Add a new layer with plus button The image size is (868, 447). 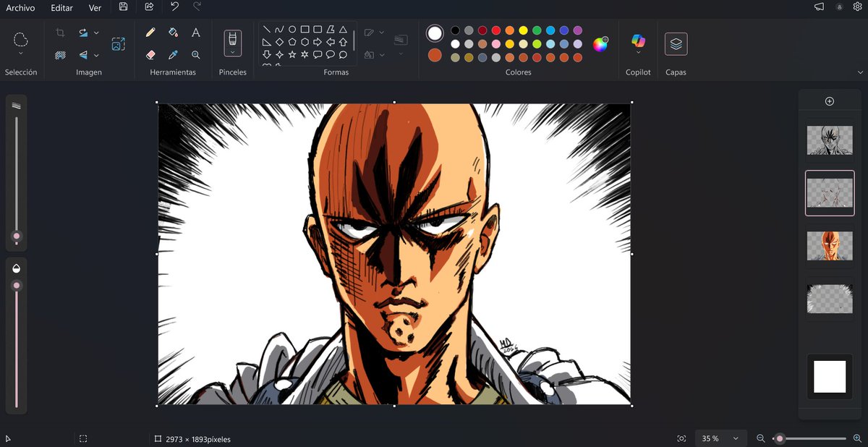[x=830, y=101]
